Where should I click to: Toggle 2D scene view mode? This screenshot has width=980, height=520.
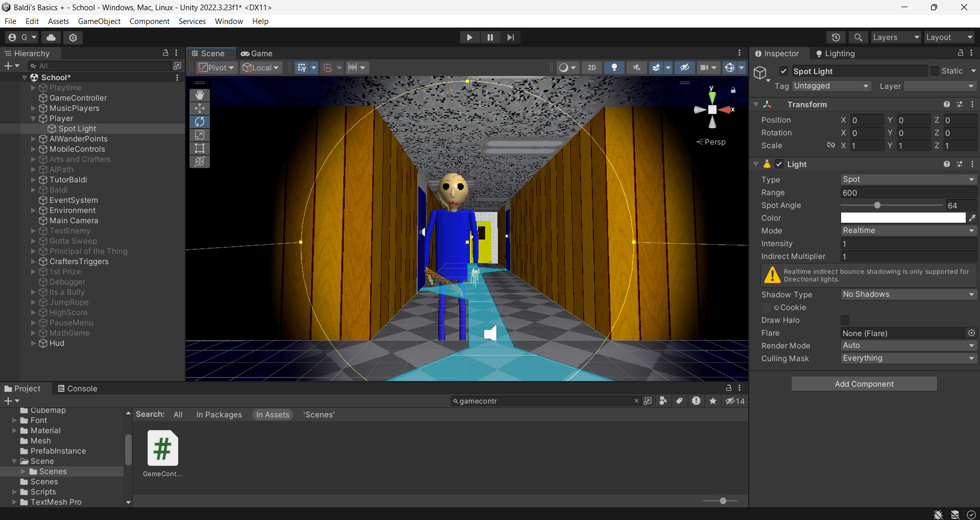[591, 67]
